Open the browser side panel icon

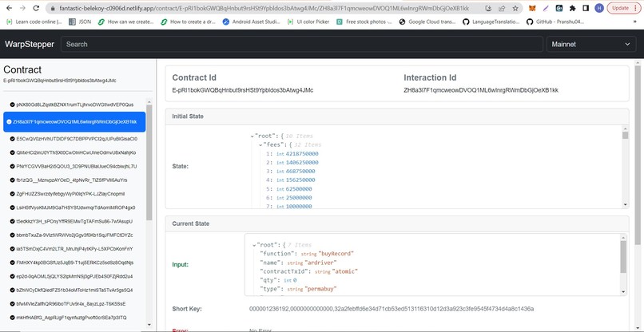point(586,8)
